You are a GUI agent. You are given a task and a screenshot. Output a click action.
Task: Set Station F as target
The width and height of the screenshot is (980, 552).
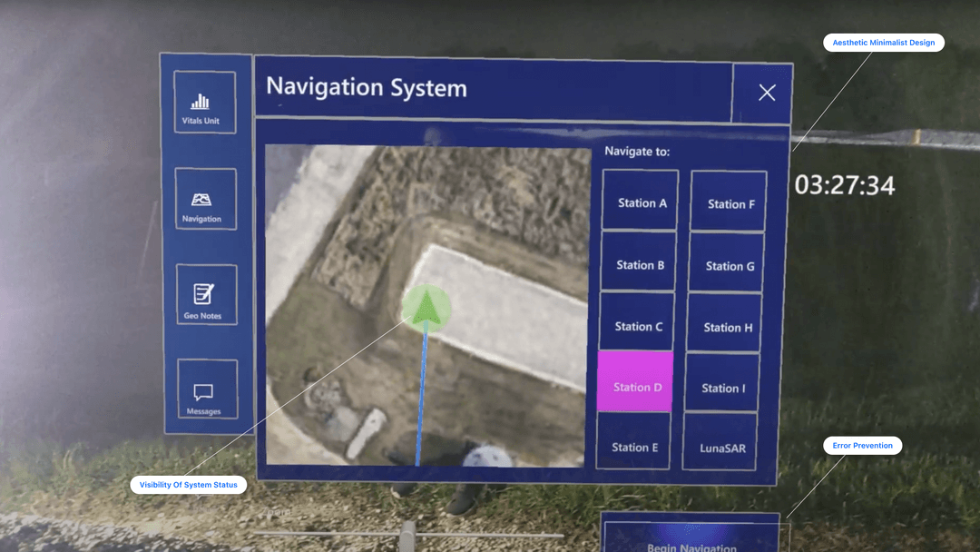coord(729,202)
